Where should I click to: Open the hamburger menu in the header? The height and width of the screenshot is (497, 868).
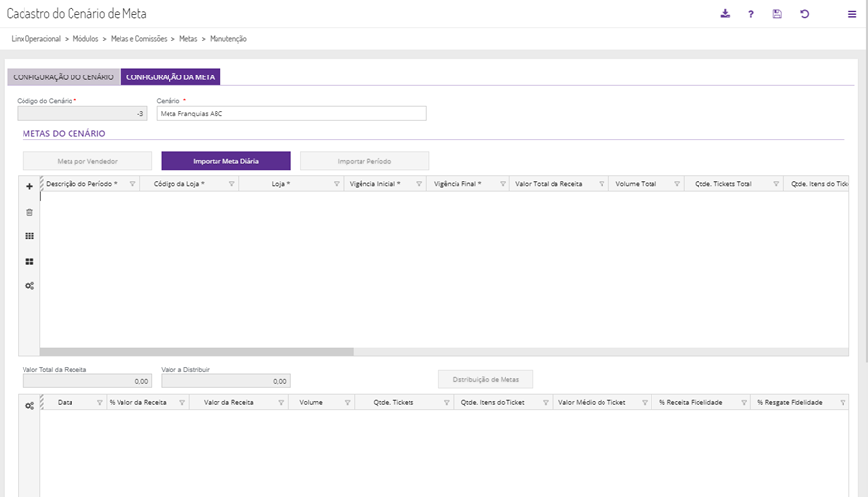tap(852, 14)
